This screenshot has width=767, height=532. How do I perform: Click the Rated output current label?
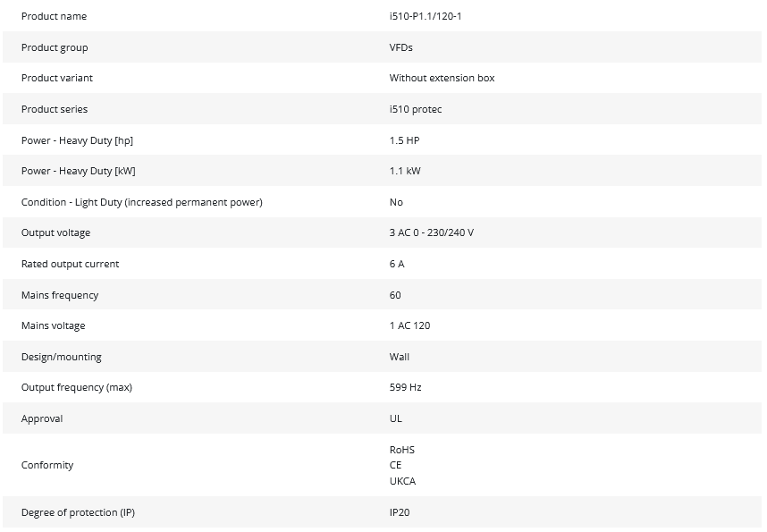coord(70,264)
